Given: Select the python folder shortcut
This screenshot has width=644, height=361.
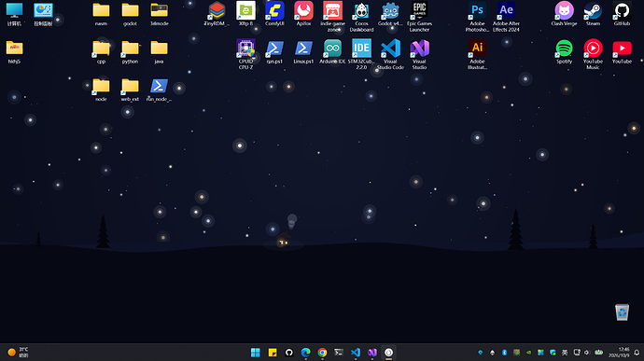Looking at the screenshot, I should click(x=130, y=51).
